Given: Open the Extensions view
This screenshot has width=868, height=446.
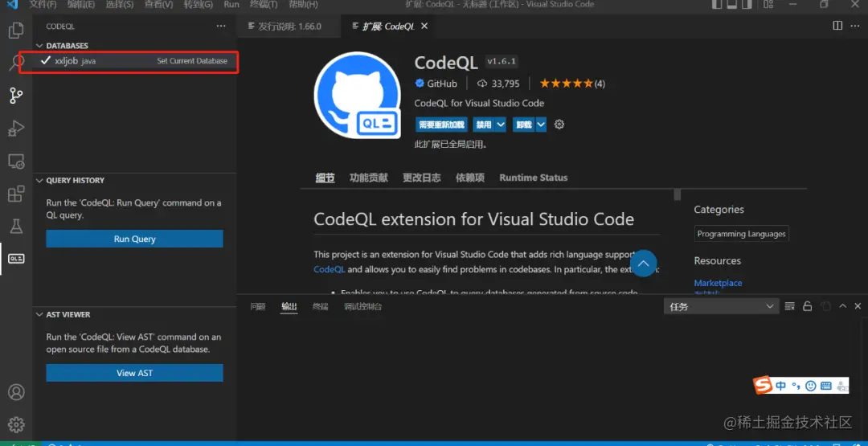Looking at the screenshot, I should tap(16, 194).
